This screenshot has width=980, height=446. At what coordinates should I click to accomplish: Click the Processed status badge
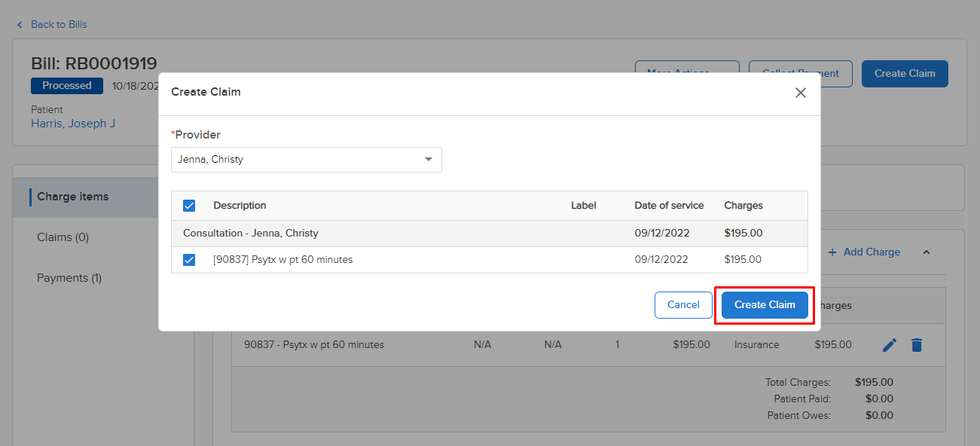point(67,86)
